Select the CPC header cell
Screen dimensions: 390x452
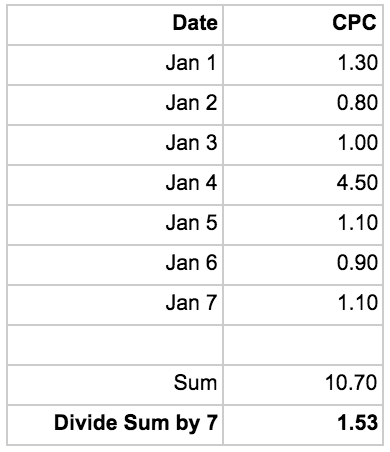303,25
